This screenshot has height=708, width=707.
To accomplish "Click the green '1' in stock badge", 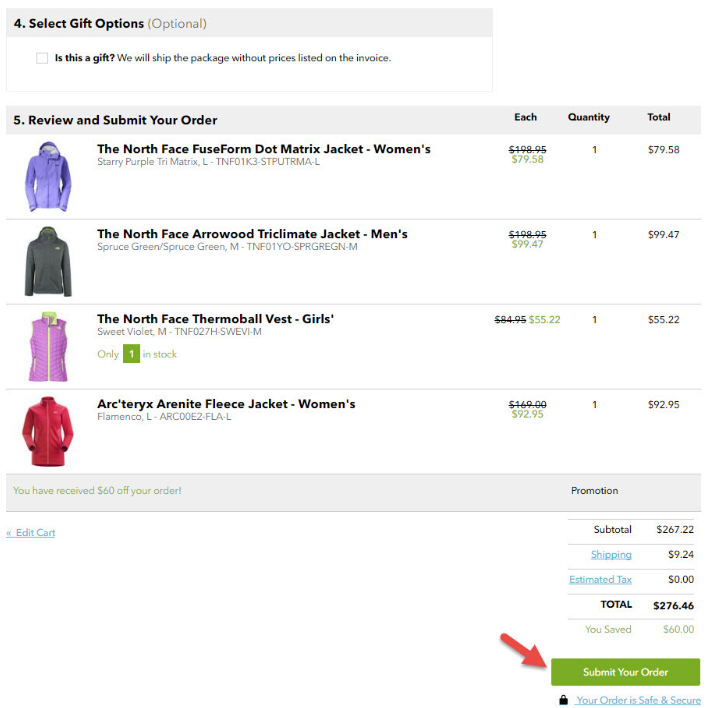I will click(x=131, y=354).
